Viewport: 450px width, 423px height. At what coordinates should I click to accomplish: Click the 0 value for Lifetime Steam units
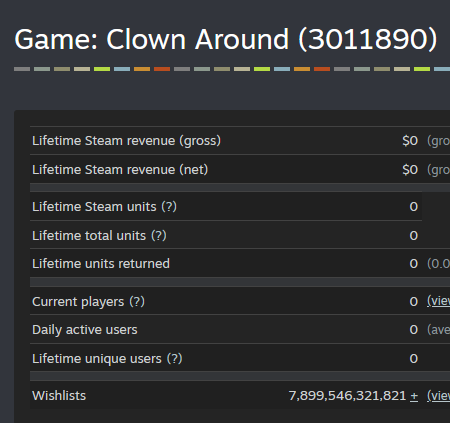[x=414, y=207]
